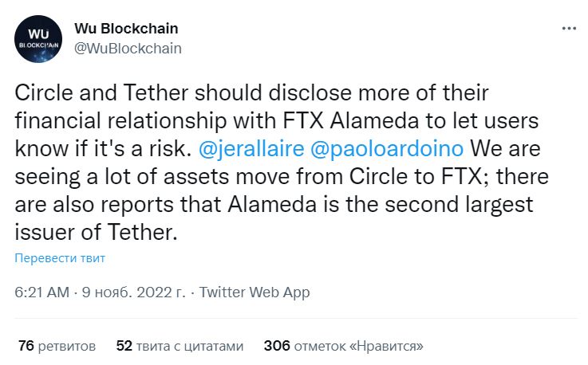Click the likes count number 306

(277, 346)
